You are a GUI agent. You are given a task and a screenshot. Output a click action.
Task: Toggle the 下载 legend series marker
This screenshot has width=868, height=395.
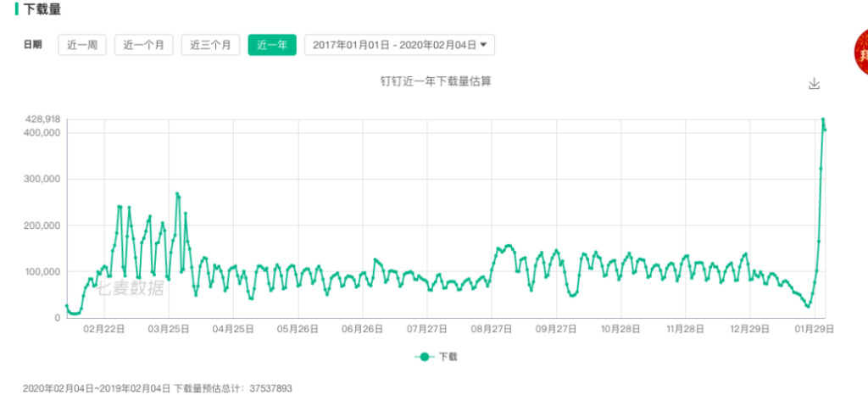425,357
